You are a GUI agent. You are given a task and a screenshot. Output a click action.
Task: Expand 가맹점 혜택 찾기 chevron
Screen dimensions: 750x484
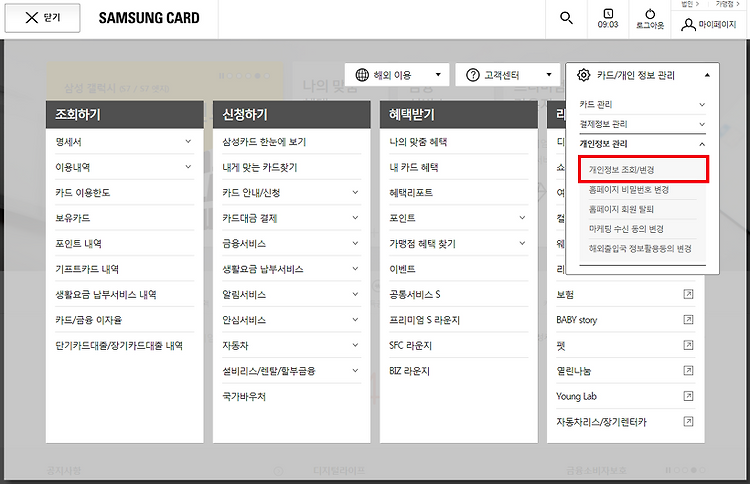(x=522, y=243)
